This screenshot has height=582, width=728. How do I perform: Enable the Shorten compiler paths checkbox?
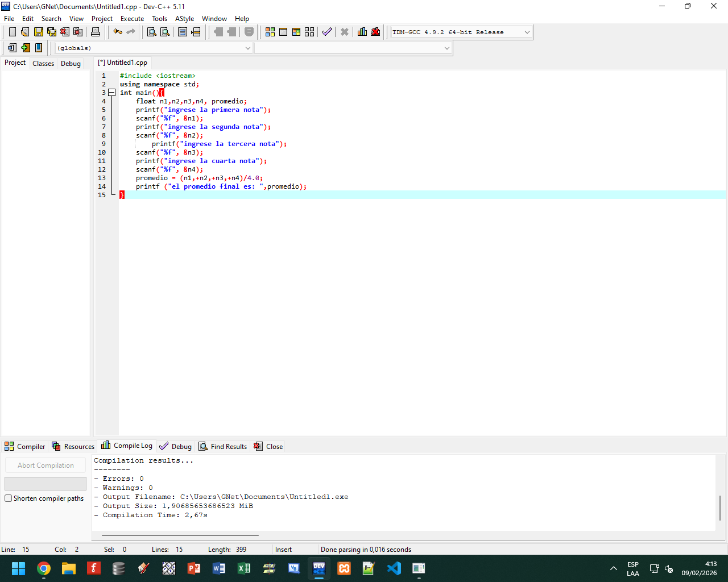pos(9,498)
